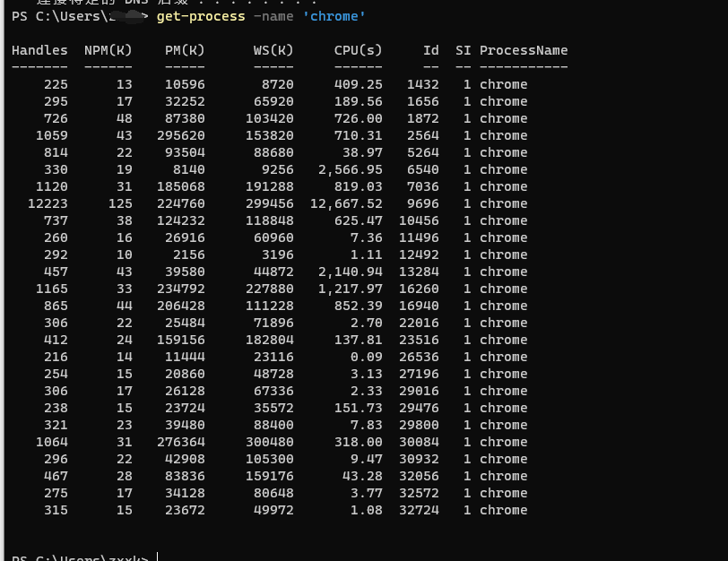The image size is (728, 561).
Task: Click Handles value 1059
Action: coord(51,135)
